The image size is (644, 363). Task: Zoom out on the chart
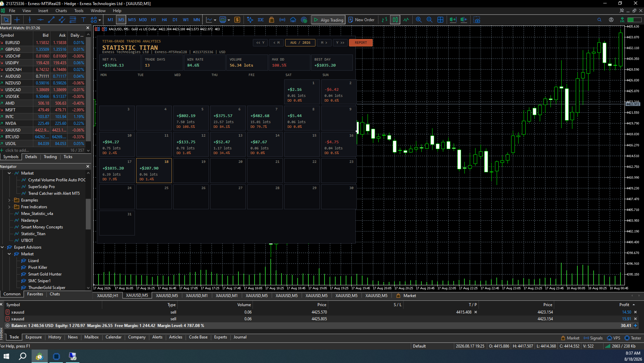429,20
